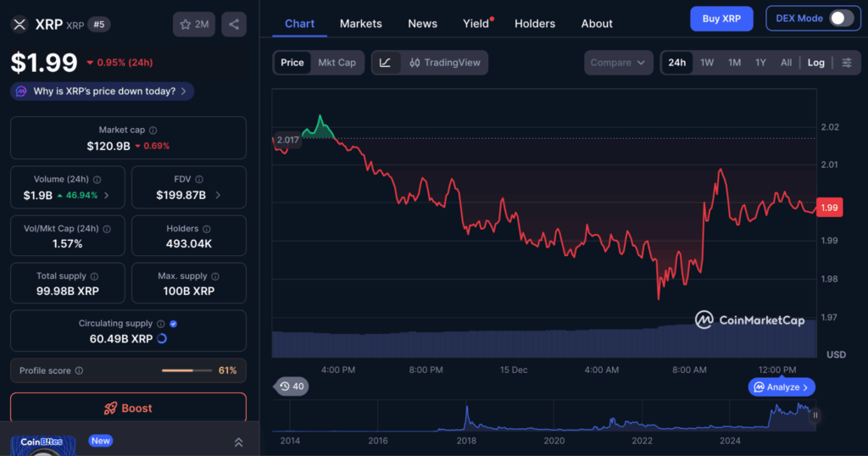Select the 1Y time range
This screenshot has height=456, width=868.
pyautogui.click(x=760, y=63)
